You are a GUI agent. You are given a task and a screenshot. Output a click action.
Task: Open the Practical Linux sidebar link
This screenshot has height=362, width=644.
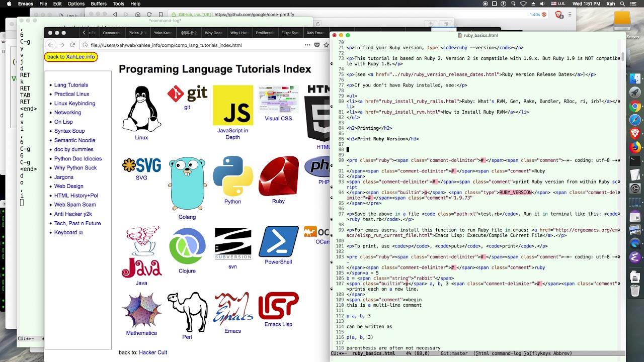pyautogui.click(x=72, y=94)
